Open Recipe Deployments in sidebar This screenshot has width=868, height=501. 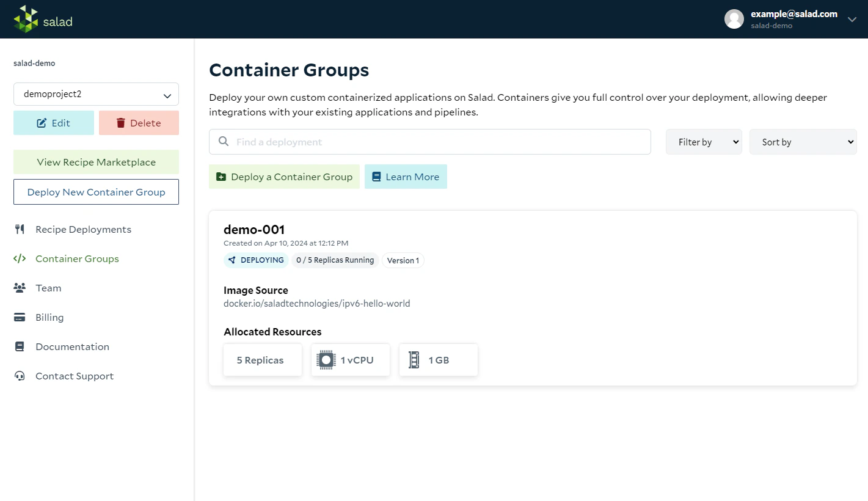83,230
